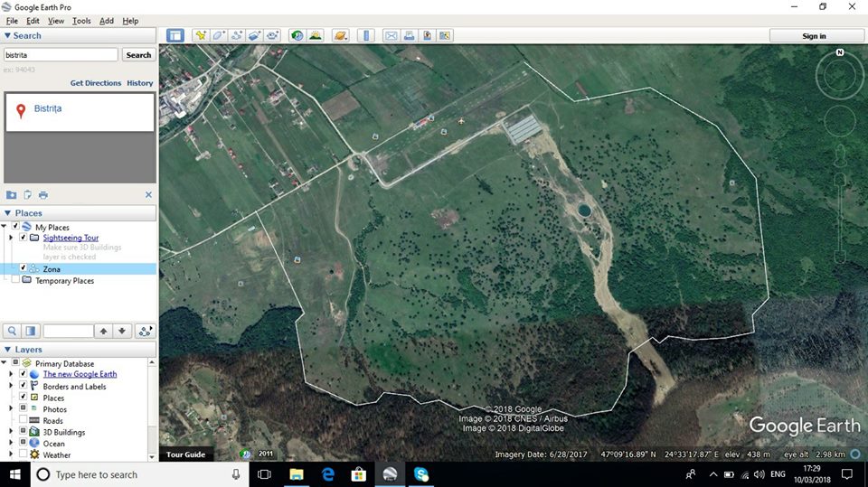Click the Print icon in toolbar

409,36
